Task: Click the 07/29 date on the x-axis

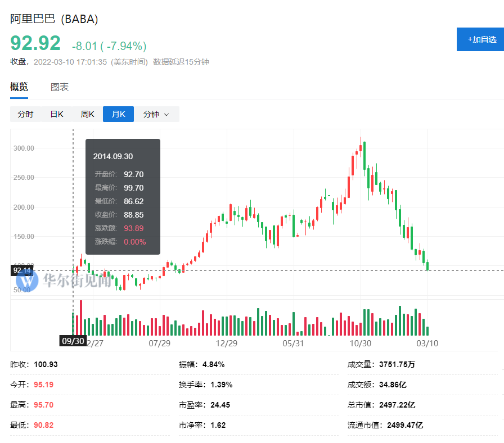Action: (159, 342)
